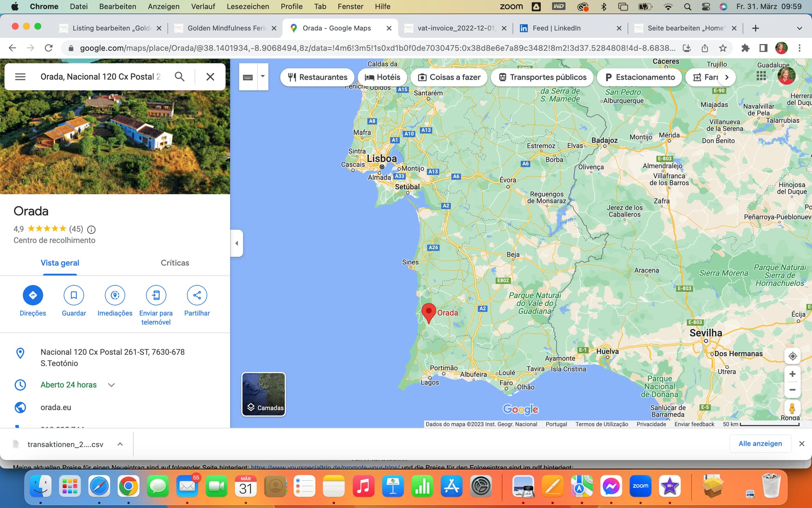Click the Guardar bookmark icon
This screenshot has height=508, width=812.
(74, 295)
